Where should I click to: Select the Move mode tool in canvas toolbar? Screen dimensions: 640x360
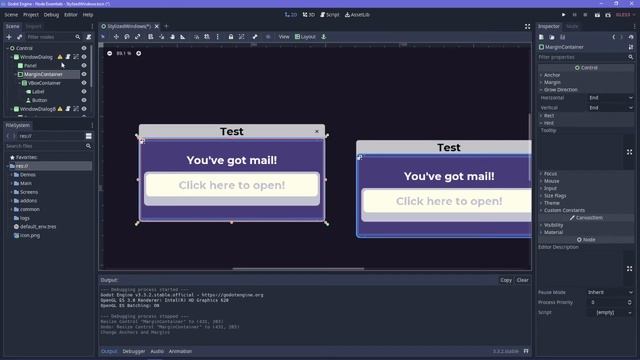pyautogui.click(x=116, y=37)
